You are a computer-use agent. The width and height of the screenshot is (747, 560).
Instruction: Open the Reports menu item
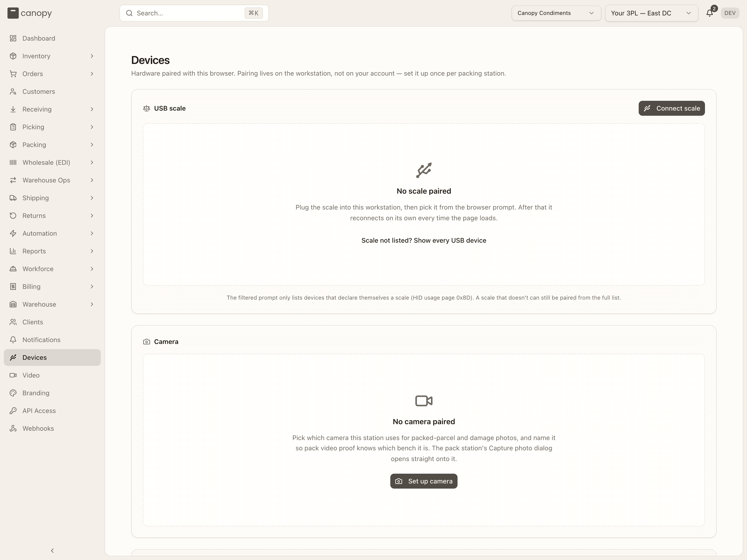(x=52, y=251)
